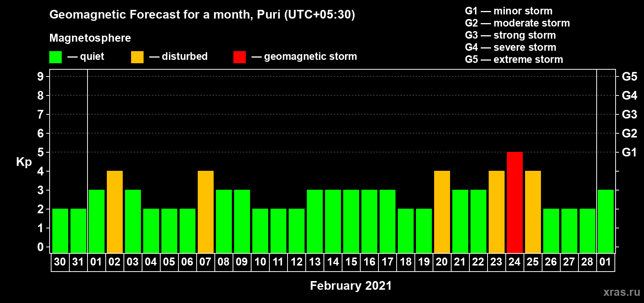The height and width of the screenshot is (303, 644).
Task: Click the green bar for day 21
Action: [x=460, y=222]
